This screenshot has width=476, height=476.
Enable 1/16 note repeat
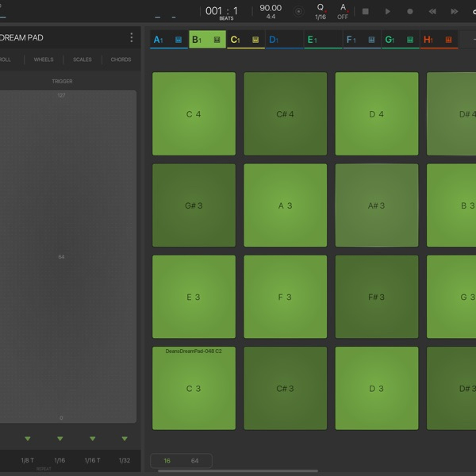60,460
